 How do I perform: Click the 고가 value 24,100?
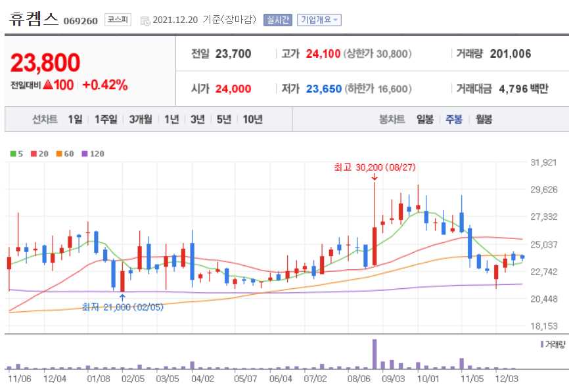[x=323, y=54]
